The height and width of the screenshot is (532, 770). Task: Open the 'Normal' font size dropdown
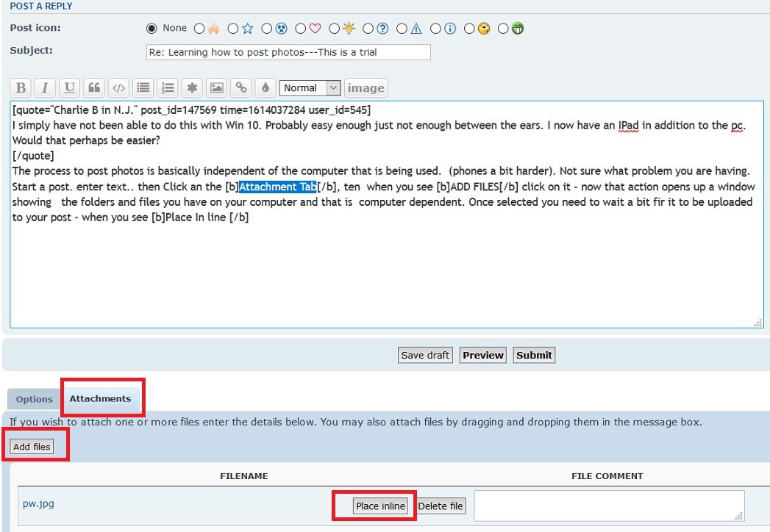coord(310,88)
